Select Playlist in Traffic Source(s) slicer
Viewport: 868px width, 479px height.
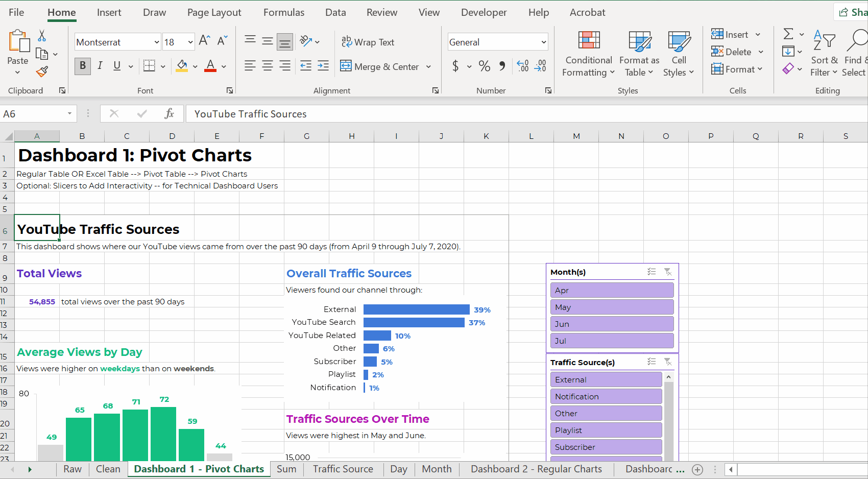click(606, 430)
